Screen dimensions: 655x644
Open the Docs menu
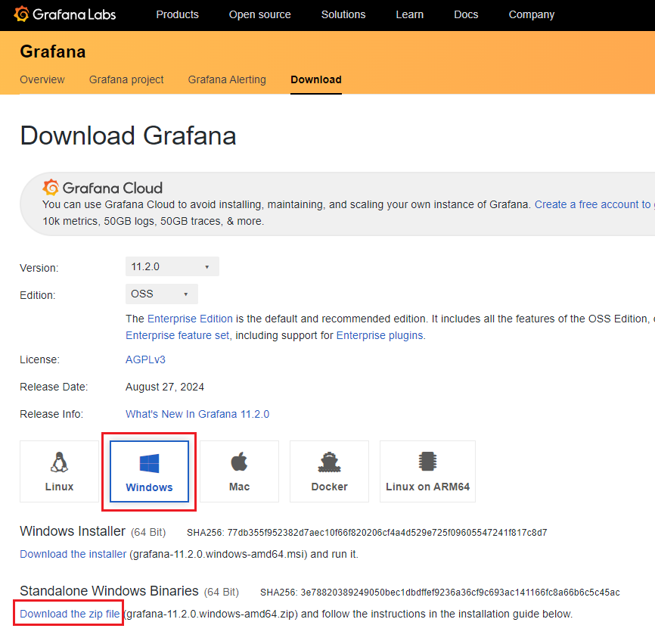[x=466, y=14]
